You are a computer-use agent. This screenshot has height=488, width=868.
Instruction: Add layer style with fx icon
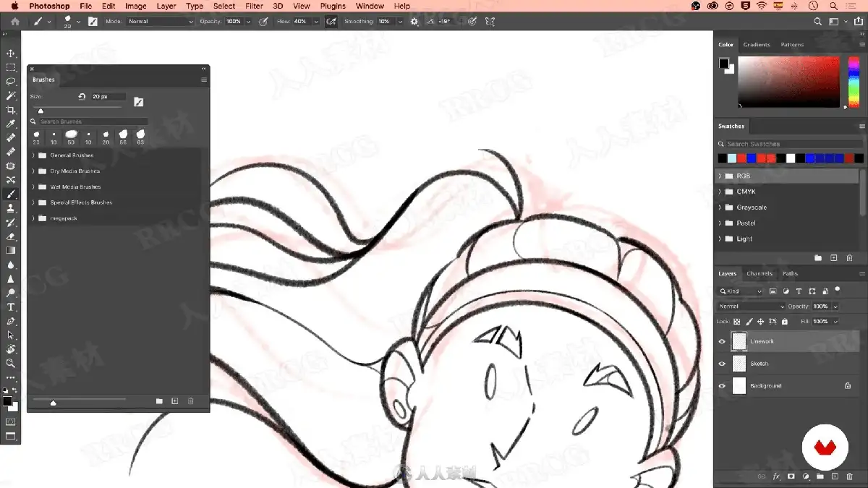[x=777, y=477]
